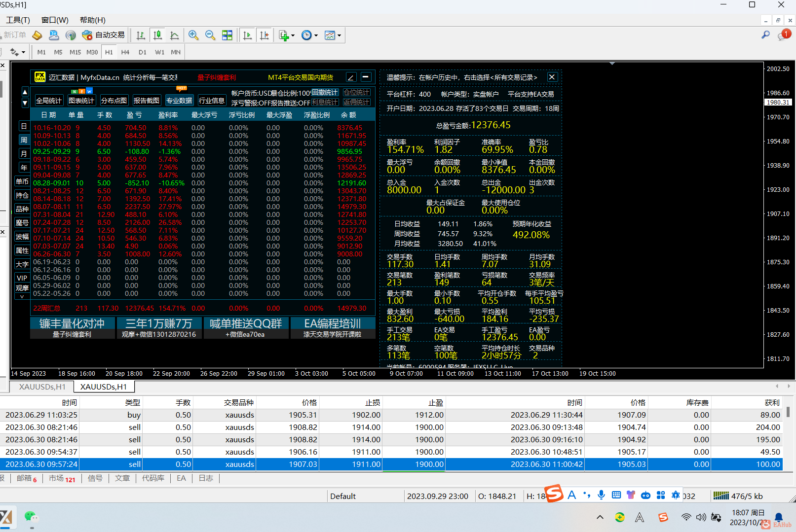Select the M1 timeframe
Image resolution: width=796 pixels, height=532 pixels.
(x=41, y=52)
